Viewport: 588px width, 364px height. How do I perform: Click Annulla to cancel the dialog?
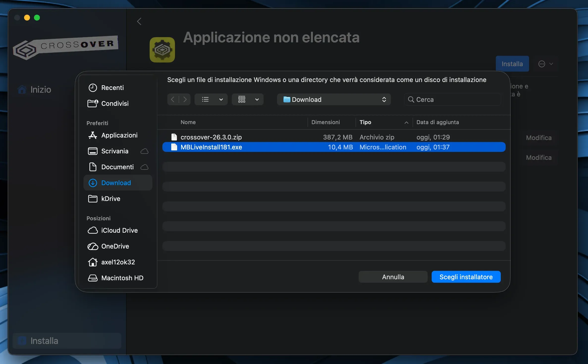pos(393,277)
